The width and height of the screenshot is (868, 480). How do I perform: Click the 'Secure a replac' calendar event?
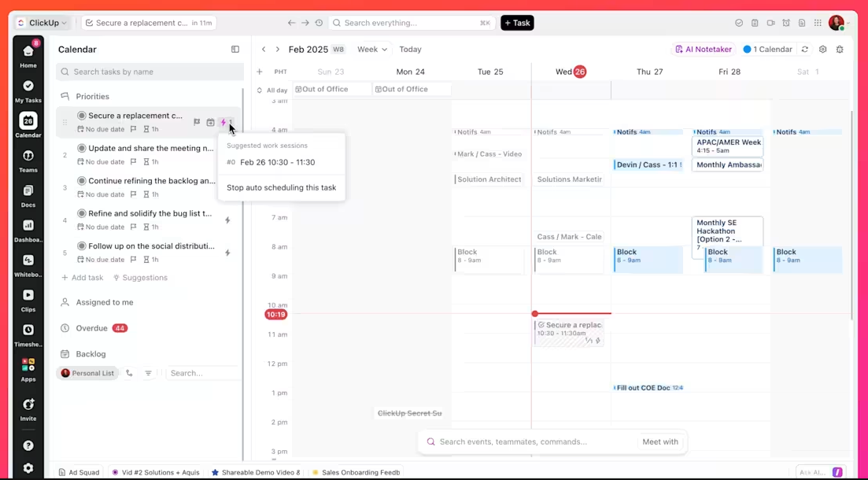pyautogui.click(x=569, y=333)
